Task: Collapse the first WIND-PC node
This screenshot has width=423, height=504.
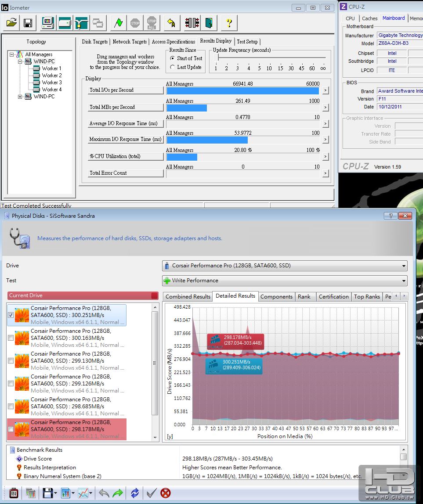Action: [20, 61]
